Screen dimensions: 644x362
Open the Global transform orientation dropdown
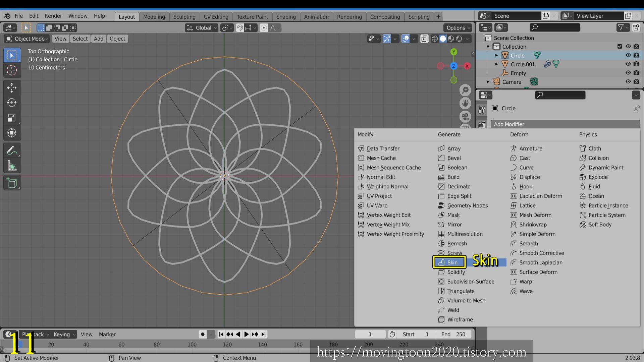202,28
